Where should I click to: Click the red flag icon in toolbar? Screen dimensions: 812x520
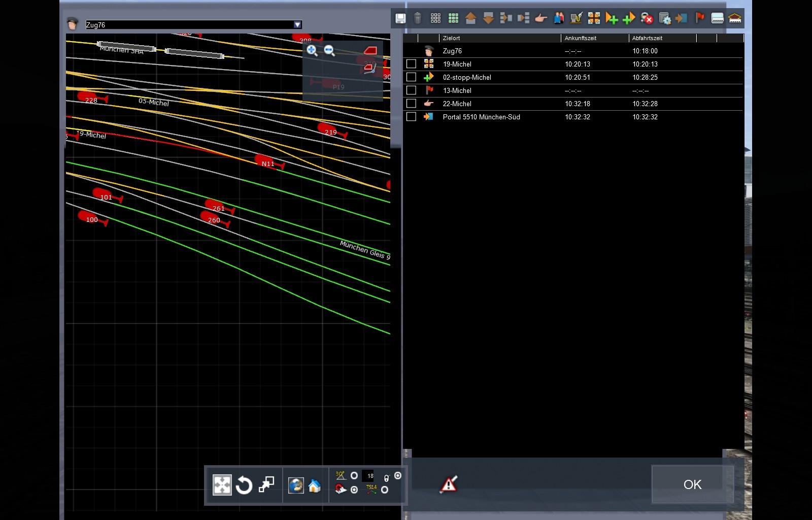[x=700, y=19]
